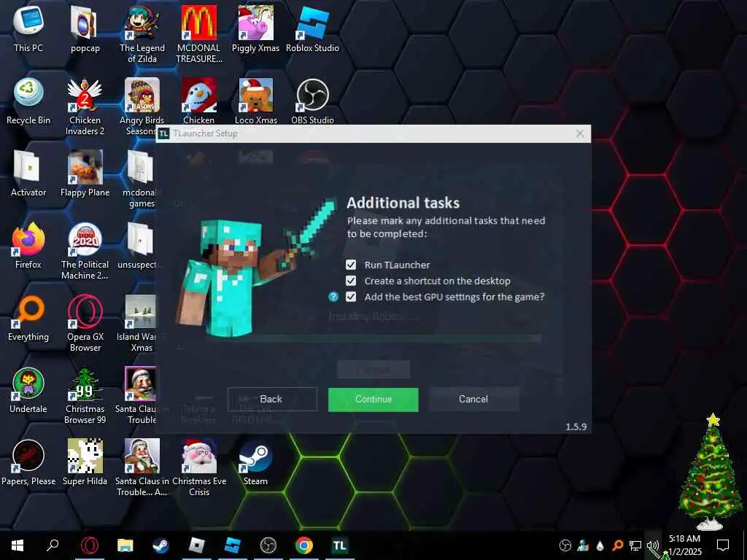Select the Firefox desktop icon
The height and width of the screenshot is (560, 747).
(x=28, y=246)
